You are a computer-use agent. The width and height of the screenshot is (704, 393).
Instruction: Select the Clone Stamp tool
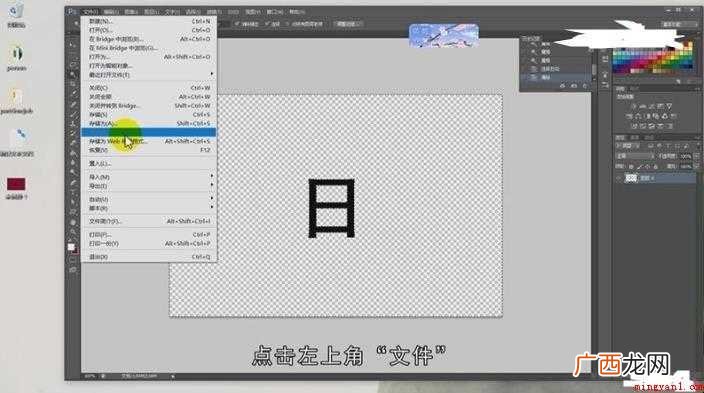tap(73, 123)
